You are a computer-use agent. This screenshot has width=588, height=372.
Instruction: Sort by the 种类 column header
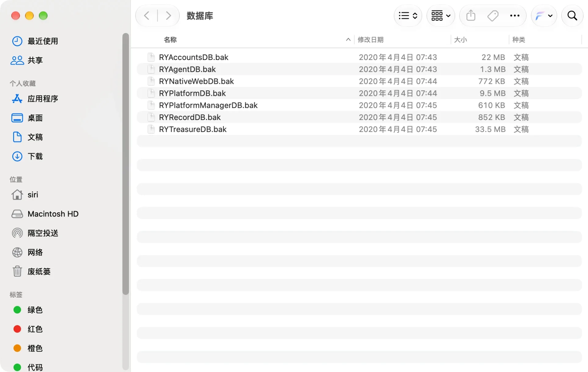point(519,40)
